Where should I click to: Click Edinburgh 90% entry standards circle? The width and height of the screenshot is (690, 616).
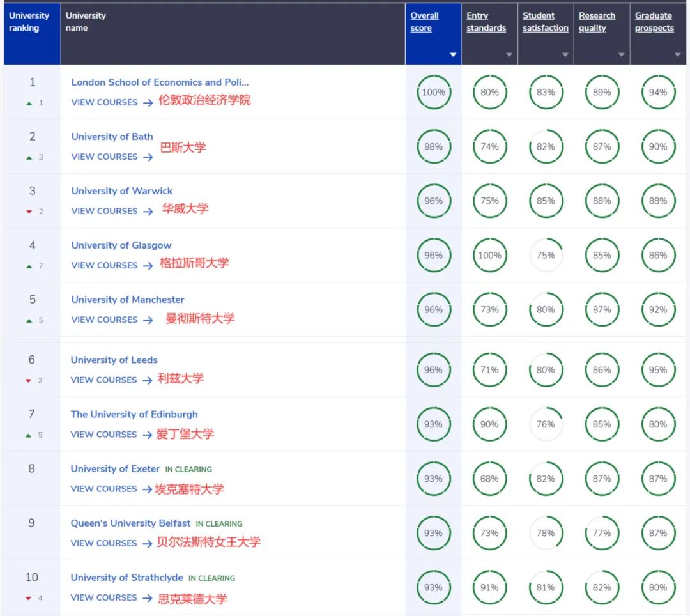(x=489, y=424)
